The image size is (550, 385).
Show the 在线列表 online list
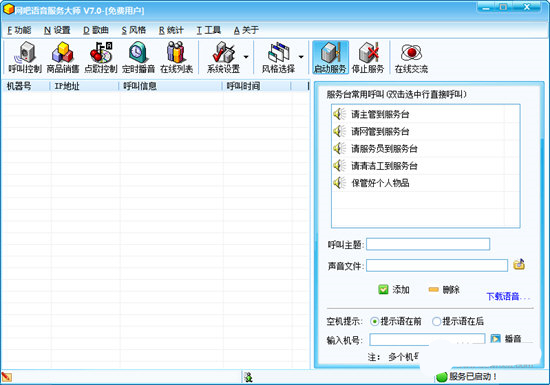click(x=176, y=58)
